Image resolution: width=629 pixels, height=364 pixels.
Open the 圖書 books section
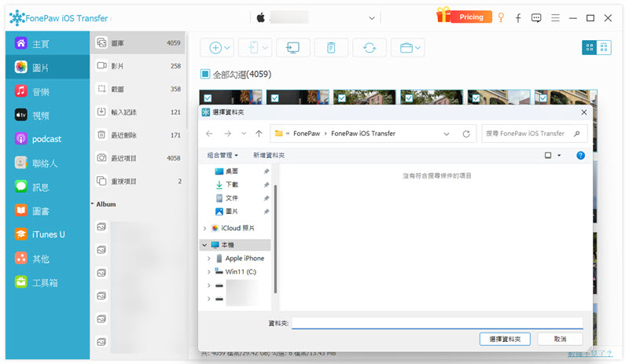click(47, 211)
